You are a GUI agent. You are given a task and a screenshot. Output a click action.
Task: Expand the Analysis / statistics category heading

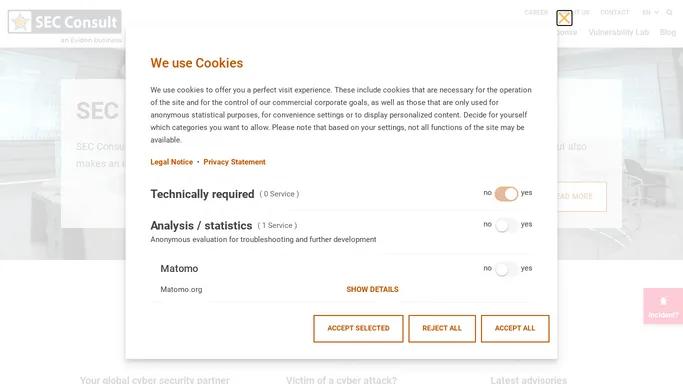click(x=201, y=226)
